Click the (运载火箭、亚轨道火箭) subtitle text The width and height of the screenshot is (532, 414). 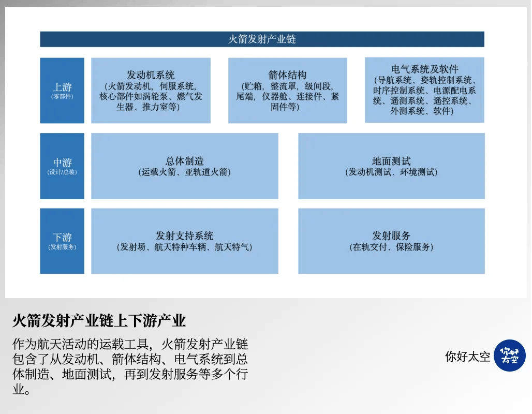184,172
